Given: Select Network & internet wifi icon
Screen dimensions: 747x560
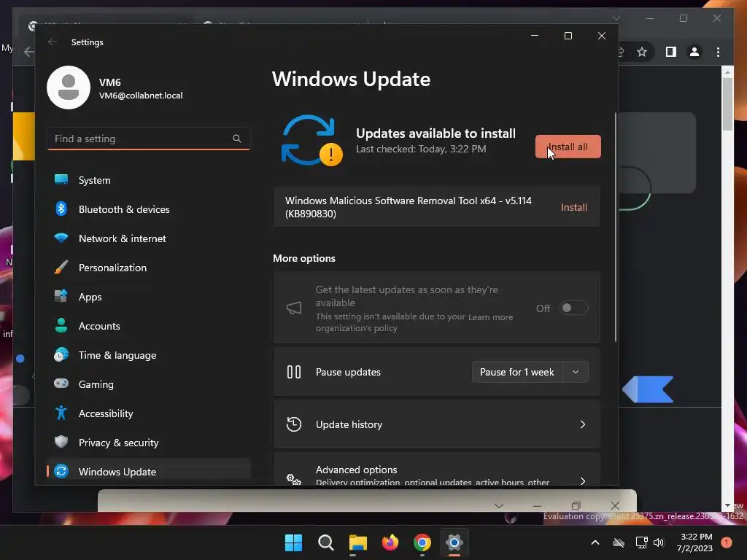Looking at the screenshot, I should click(x=61, y=238).
